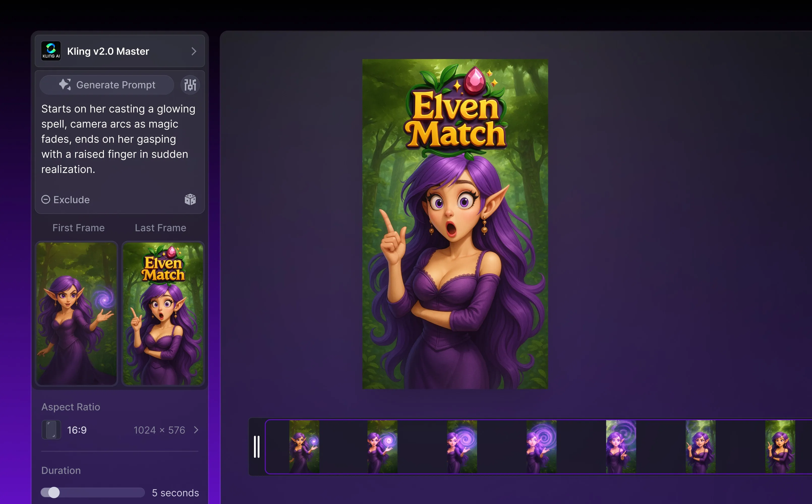Open prompt settings sliders icon

[190, 85]
